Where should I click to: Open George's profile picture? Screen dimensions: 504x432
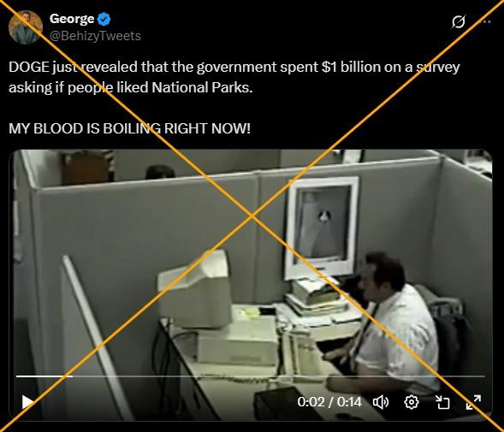tap(26, 27)
